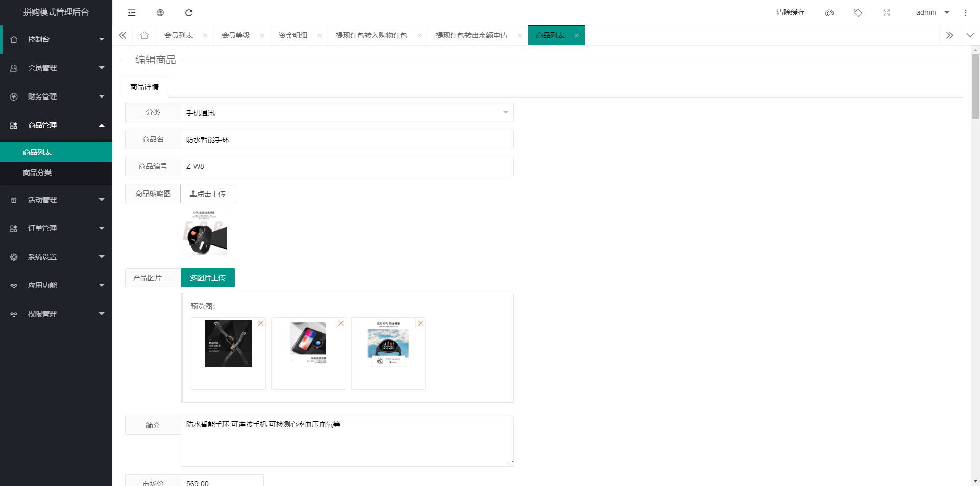Expand the admin user dropdown
The height and width of the screenshot is (486, 980).
click(x=933, y=12)
